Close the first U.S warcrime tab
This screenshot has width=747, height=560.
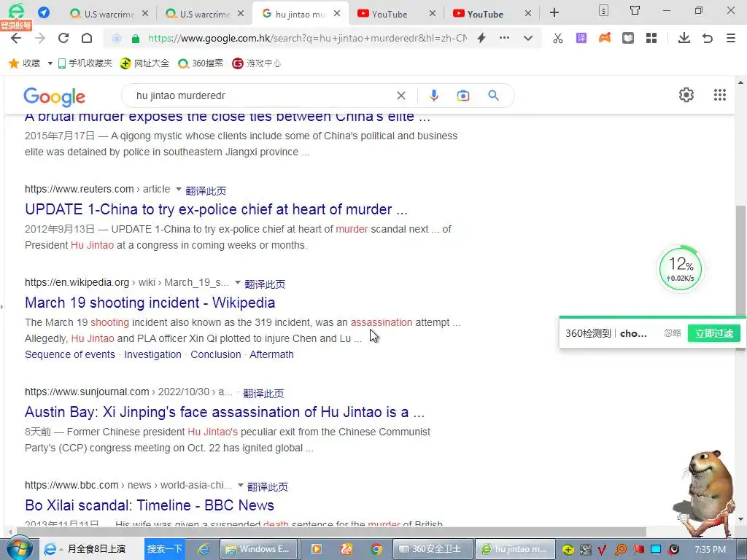point(145,13)
